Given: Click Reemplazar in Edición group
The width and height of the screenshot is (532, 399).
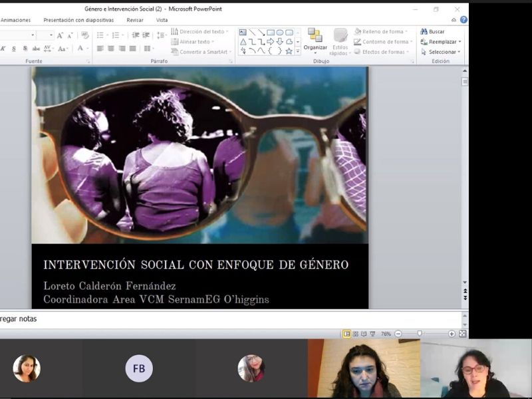Looking at the screenshot, I should (441, 42).
